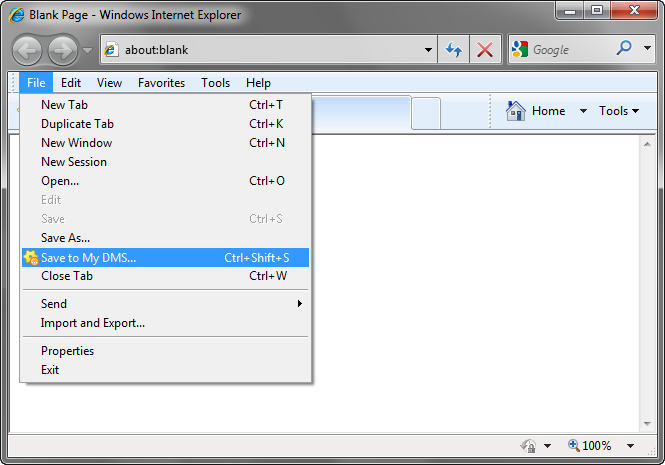Click the Back navigation arrow button
Screen dimensions: 665x465
tap(27, 50)
